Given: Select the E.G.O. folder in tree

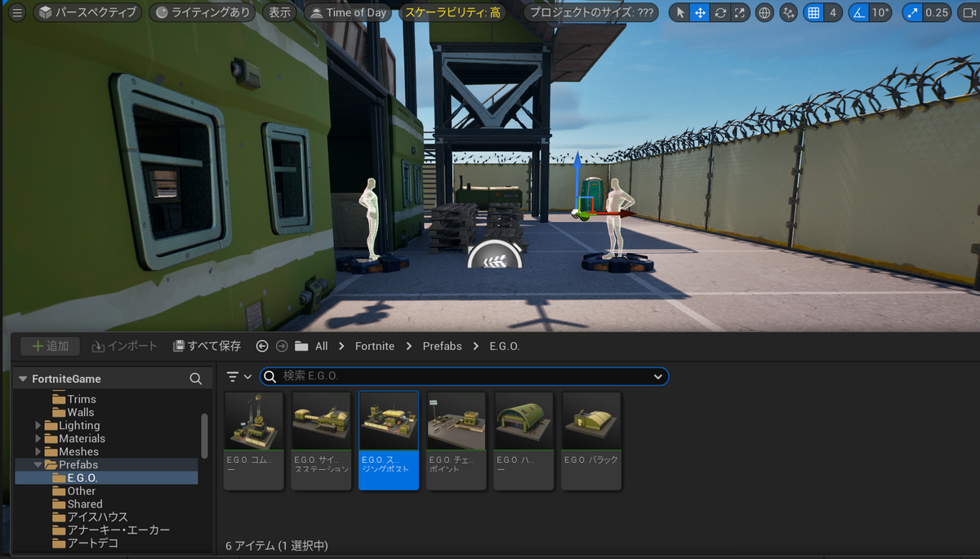Looking at the screenshot, I should [x=106, y=477].
